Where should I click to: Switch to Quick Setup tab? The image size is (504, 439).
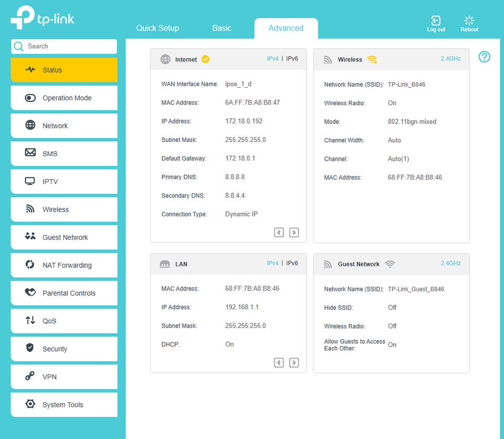click(x=157, y=28)
